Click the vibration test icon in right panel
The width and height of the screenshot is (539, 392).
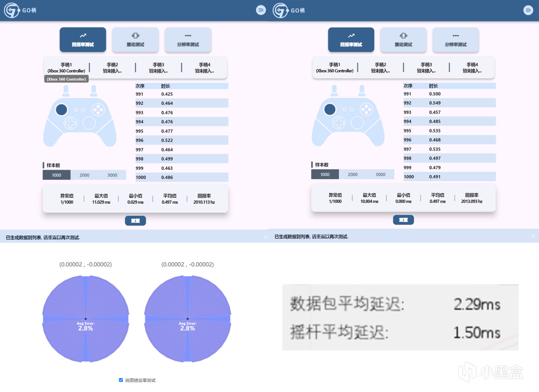tap(403, 36)
